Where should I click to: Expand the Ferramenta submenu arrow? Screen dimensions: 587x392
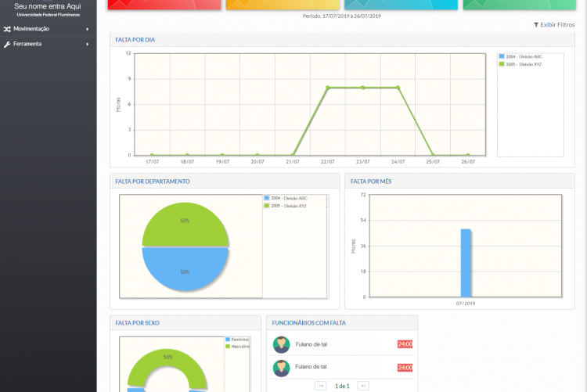point(87,44)
